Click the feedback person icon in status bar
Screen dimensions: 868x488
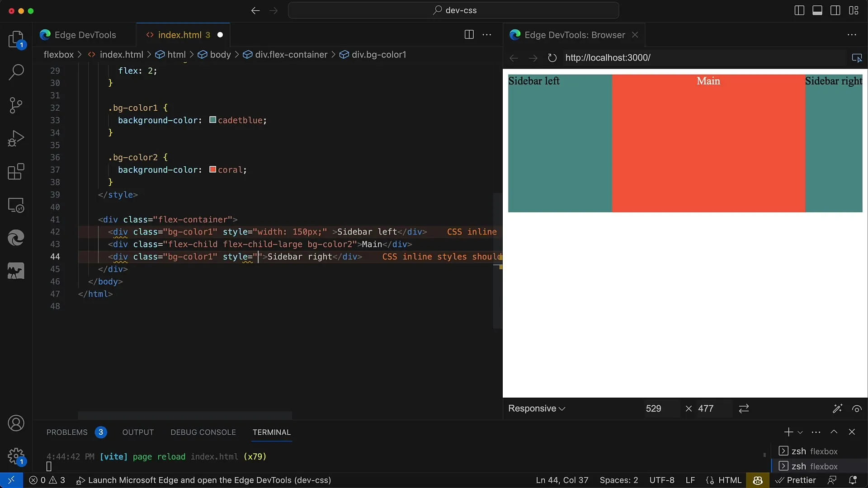(832, 480)
